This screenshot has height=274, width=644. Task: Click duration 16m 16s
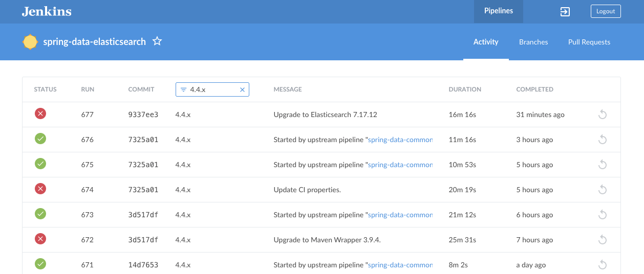coord(462,115)
